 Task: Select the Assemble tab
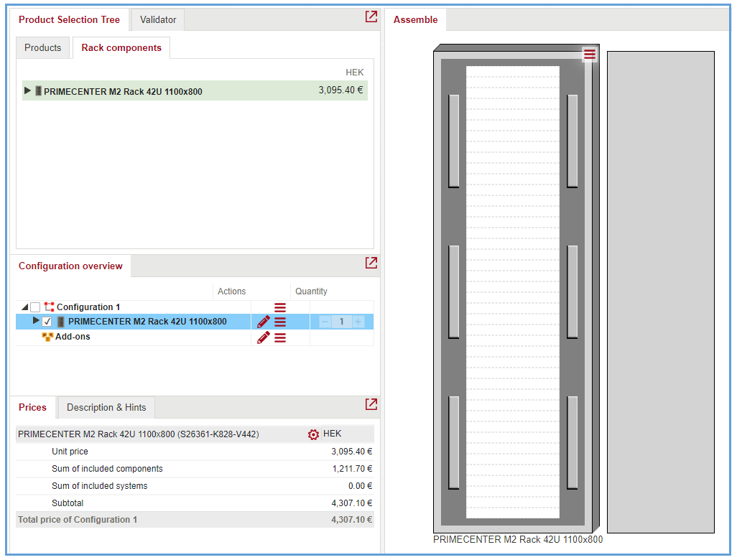[x=415, y=19]
